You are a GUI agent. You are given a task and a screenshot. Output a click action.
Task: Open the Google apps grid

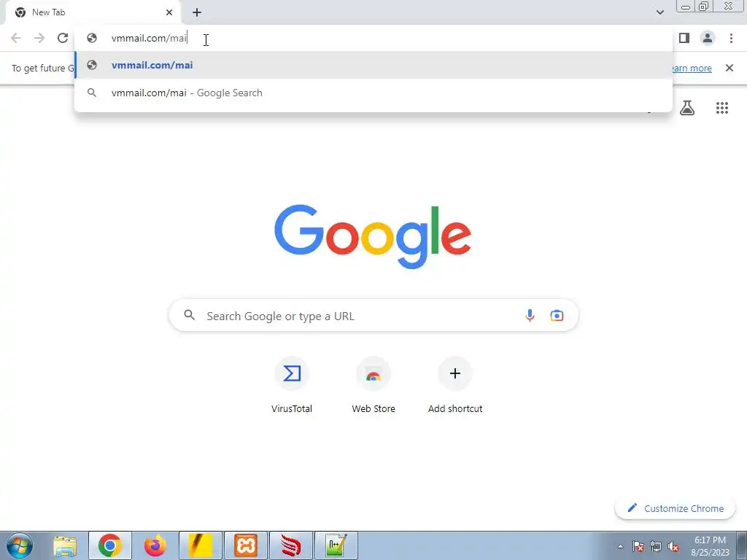click(x=722, y=108)
